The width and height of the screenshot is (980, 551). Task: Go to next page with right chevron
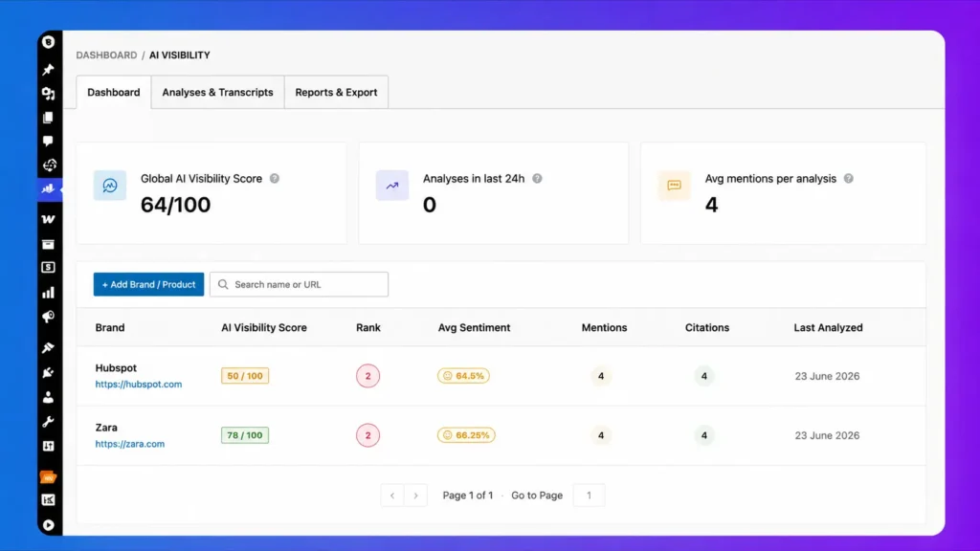pos(415,496)
